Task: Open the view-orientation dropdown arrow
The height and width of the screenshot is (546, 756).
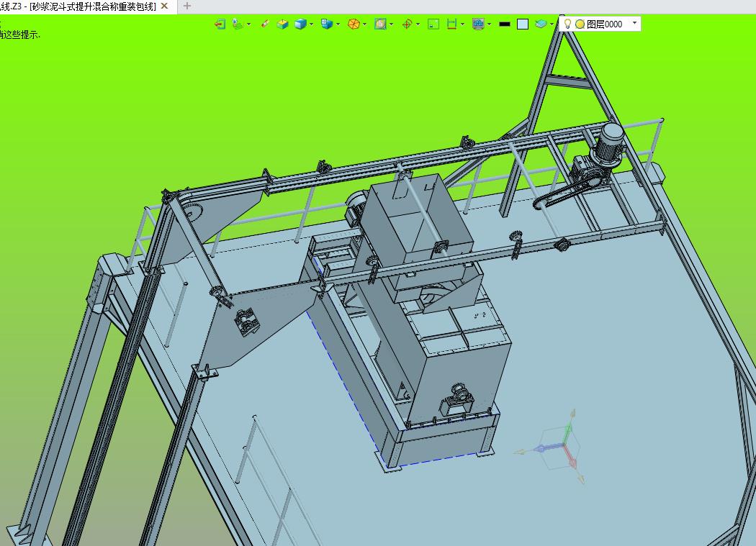Action: [338, 24]
